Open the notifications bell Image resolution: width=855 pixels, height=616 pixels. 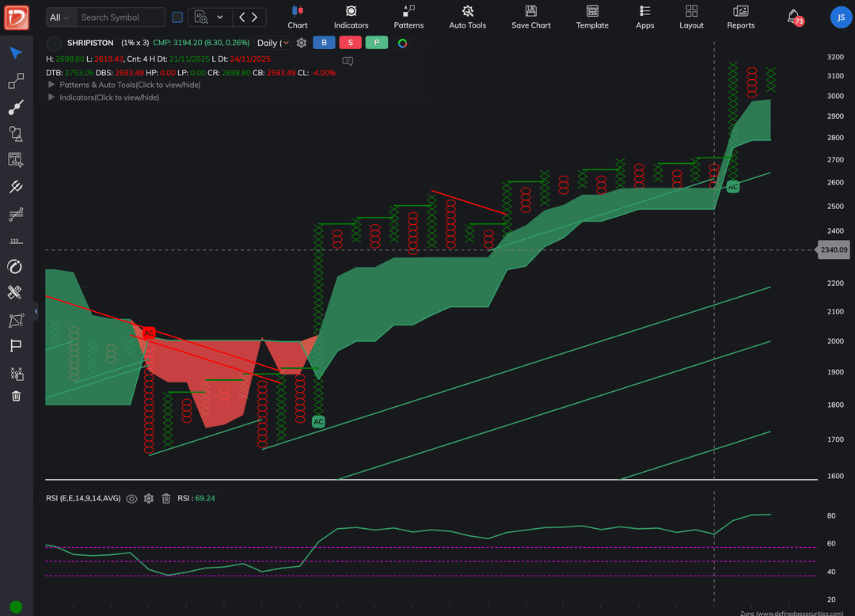(x=793, y=17)
